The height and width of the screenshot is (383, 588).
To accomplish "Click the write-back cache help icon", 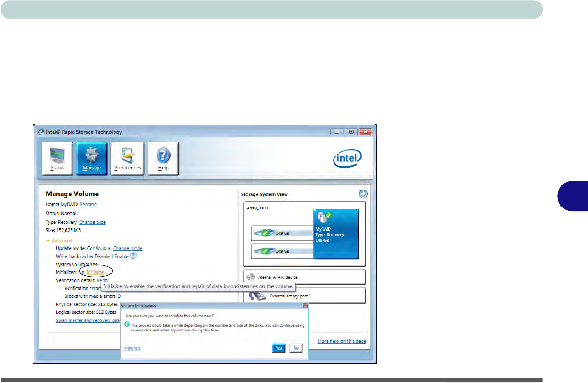I will [x=133, y=256].
